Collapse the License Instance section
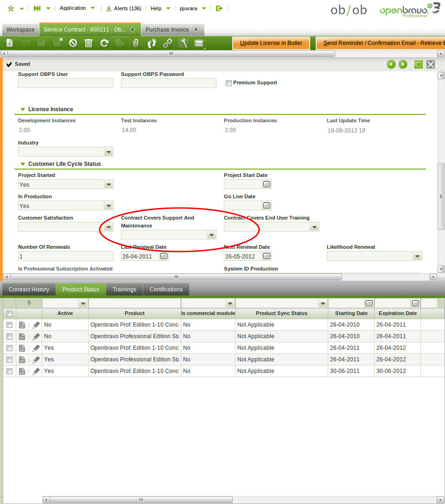 pyautogui.click(x=23, y=110)
